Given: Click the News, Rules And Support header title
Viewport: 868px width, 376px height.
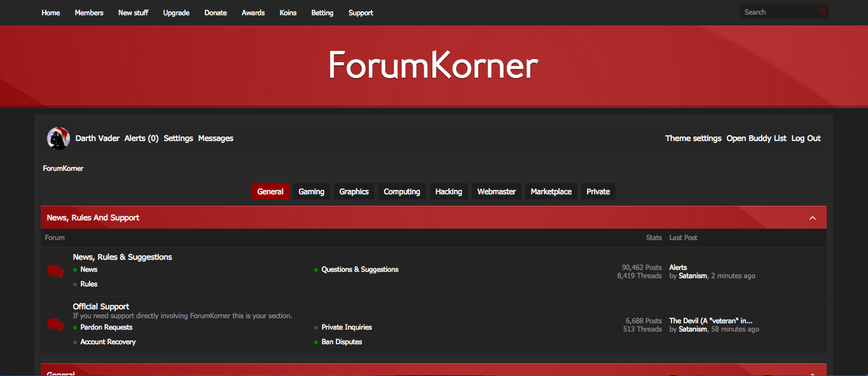Looking at the screenshot, I should [x=93, y=218].
